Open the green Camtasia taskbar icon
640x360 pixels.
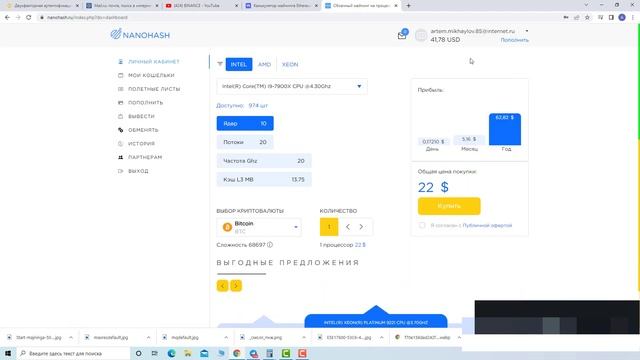(x=286, y=353)
